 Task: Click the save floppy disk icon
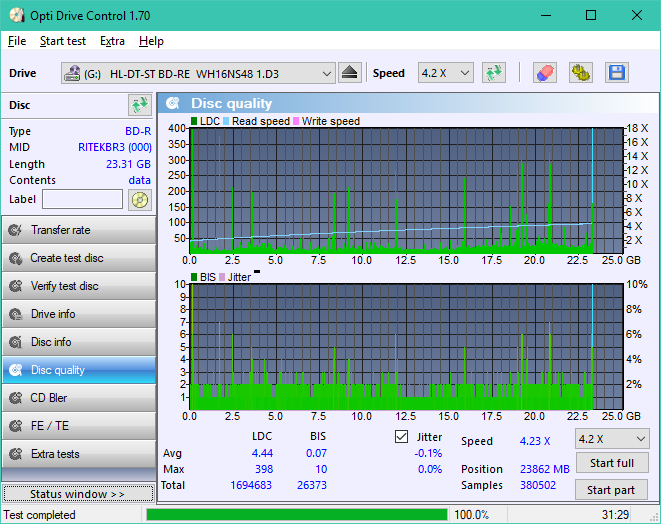point(616,73)
